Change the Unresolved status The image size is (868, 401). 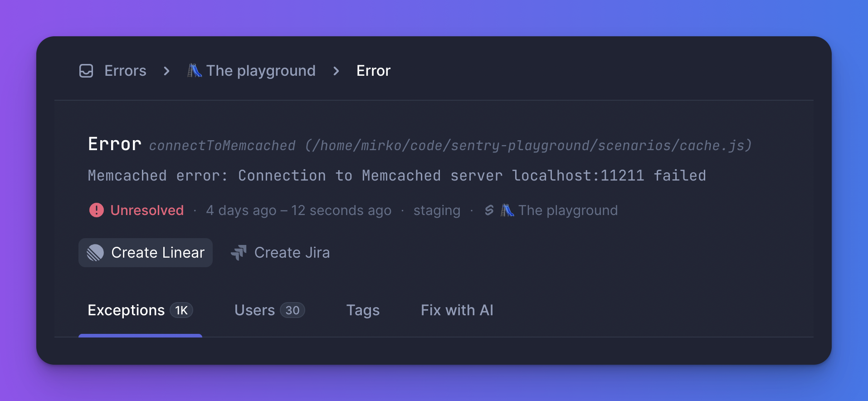tap(147, 210)
